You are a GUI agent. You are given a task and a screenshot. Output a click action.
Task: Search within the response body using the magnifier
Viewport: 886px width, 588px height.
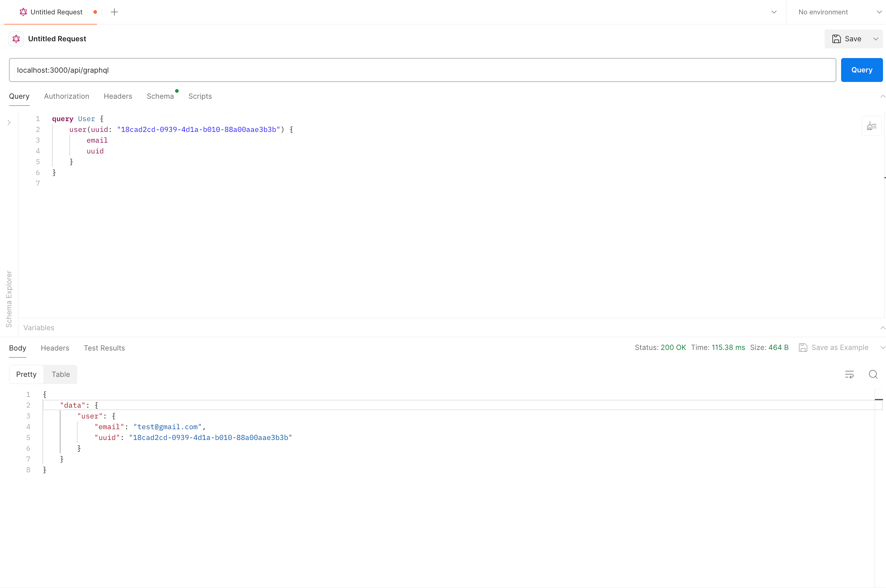(874, 374)
